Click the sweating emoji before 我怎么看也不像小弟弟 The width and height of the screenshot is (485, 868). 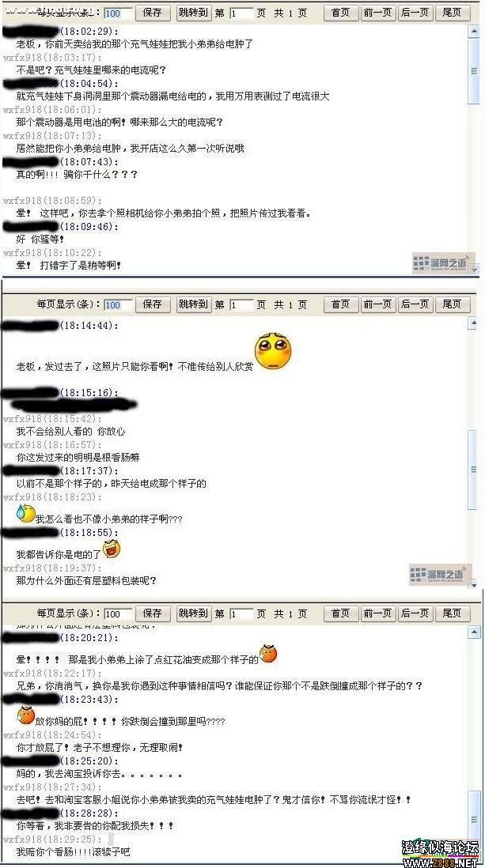coord(25,513)
